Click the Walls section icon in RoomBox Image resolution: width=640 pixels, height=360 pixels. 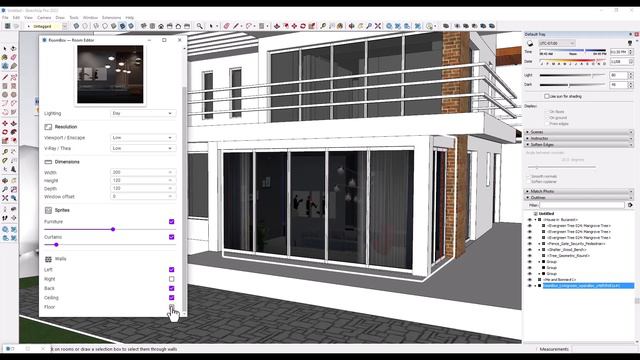tap(48, 259)
